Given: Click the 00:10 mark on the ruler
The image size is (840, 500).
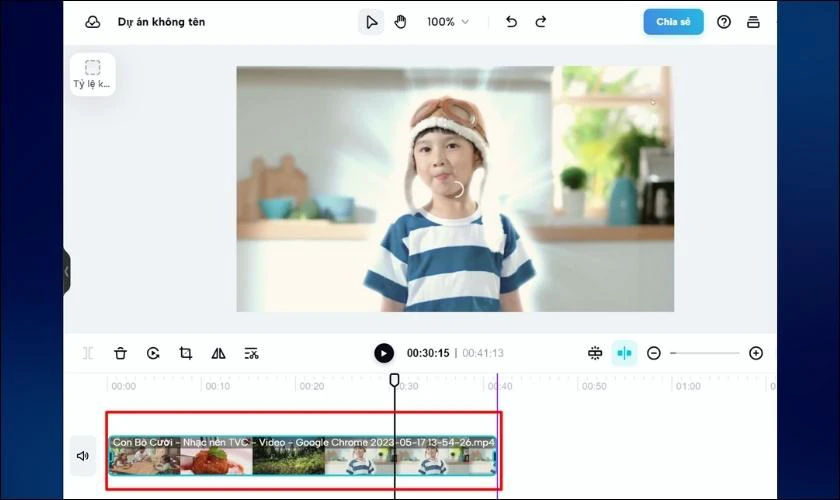Looking at the screenshot, I should 218,386.
